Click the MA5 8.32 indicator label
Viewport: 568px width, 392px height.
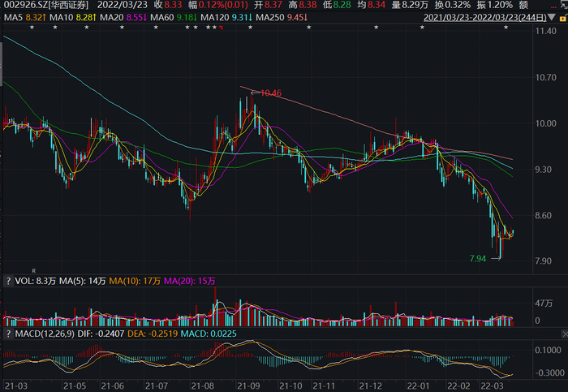tap(24, 17)
